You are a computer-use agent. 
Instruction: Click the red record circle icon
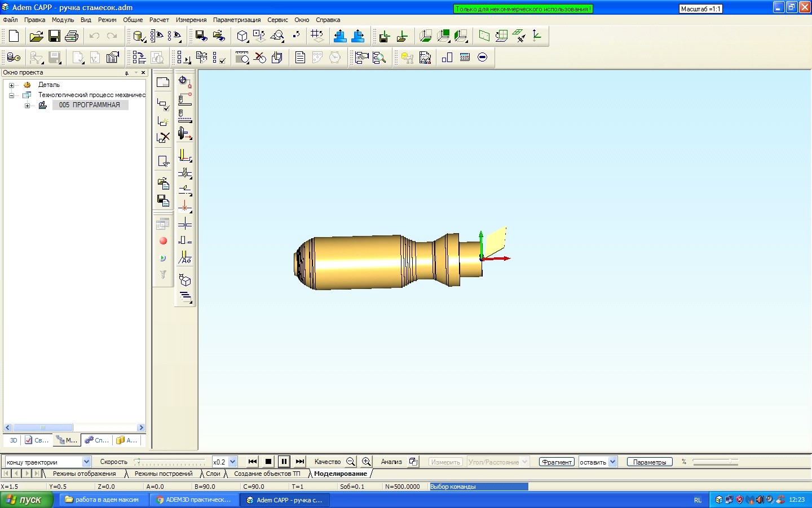[x=163, y=241]
